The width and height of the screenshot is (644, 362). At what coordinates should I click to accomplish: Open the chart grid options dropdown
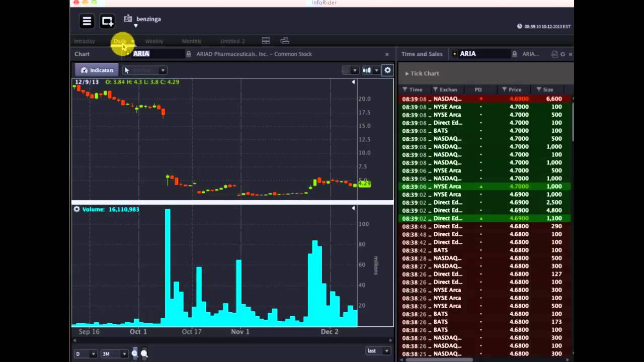coord(350,70)
